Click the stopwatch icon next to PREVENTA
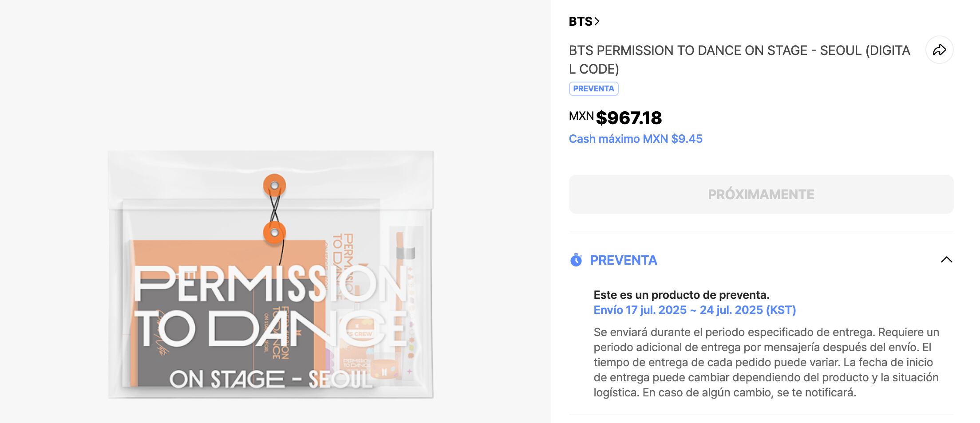This screenshot has height=423, width=980. pos(576,260)
